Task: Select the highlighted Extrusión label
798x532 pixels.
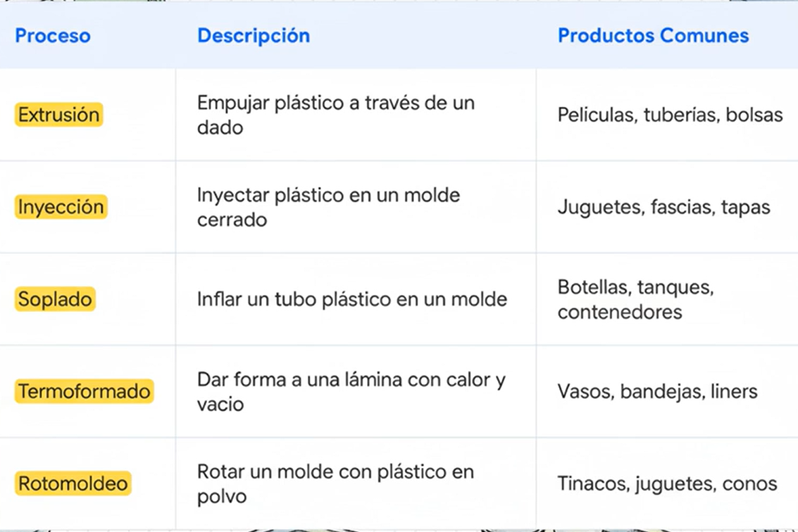Action: [59, 115]
